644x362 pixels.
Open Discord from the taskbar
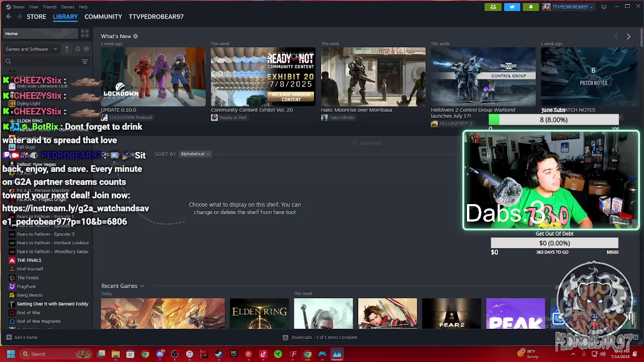pyautogui.click(x=160, y=354)
